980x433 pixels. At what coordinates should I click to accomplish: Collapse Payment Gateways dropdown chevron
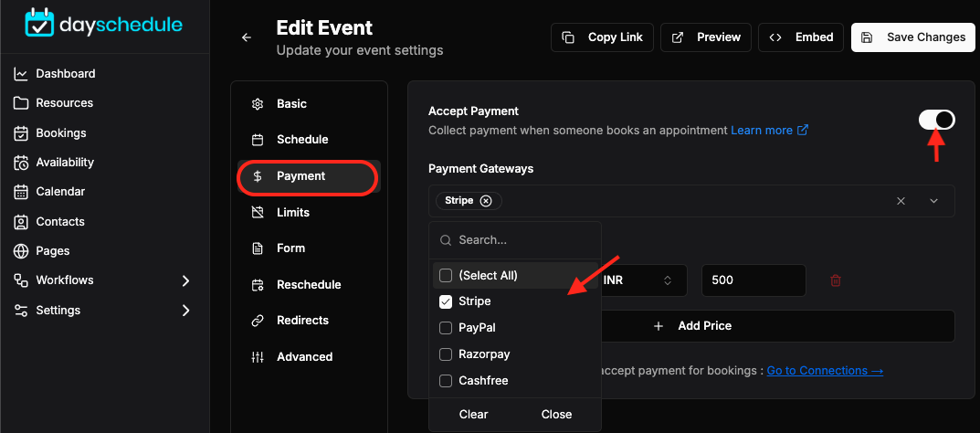tap(933, 201)
